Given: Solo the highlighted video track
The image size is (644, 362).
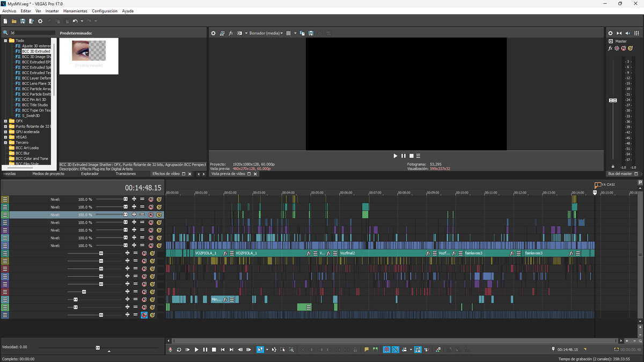Looking at the screenshot, I should click(159, 215).
